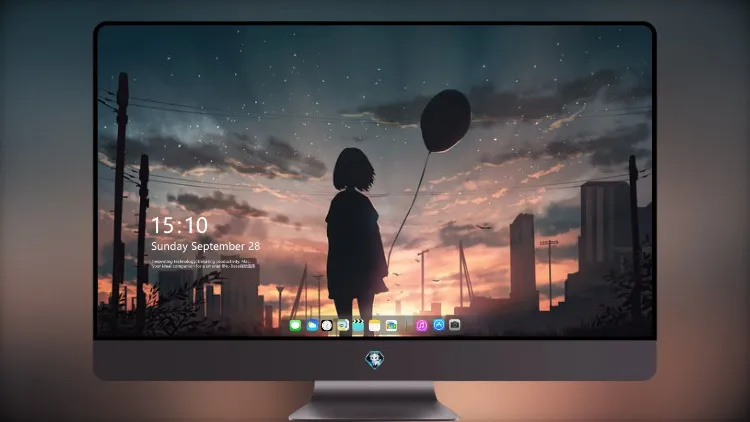The image size is (750, 422).
Task: Launch the pink Music app in dock
Action: point(421,326)
